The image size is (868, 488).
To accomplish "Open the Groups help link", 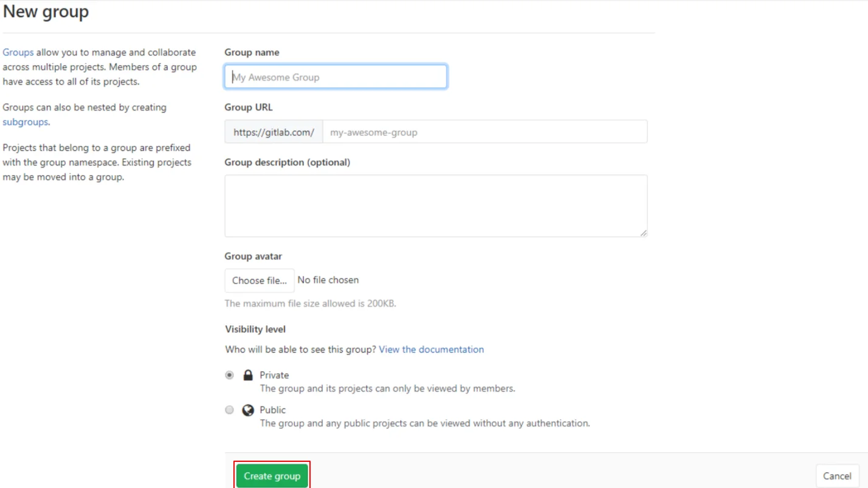I will pos(18,52).
